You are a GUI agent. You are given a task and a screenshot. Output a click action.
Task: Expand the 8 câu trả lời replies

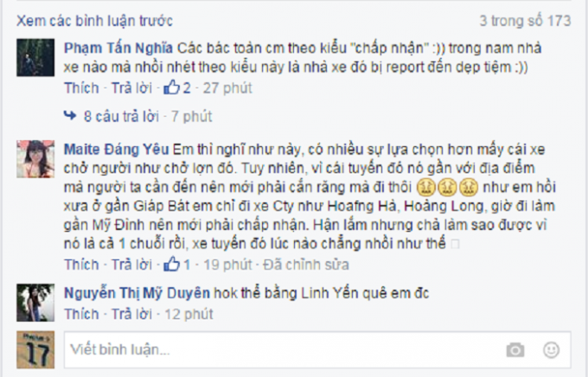122,116
